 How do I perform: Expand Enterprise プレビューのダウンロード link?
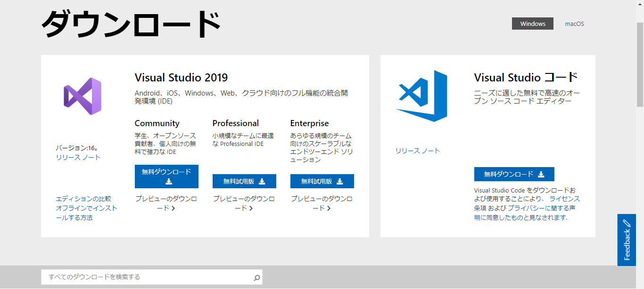point(322,203)
